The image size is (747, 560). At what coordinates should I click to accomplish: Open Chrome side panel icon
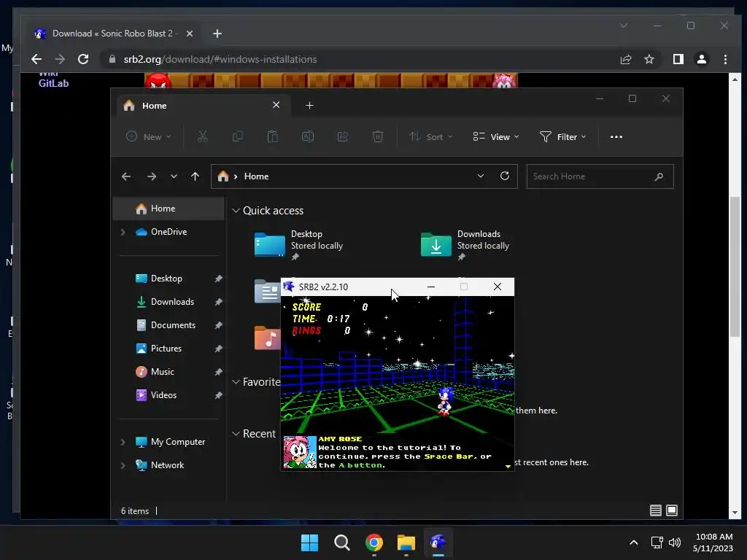click(678, 59)
